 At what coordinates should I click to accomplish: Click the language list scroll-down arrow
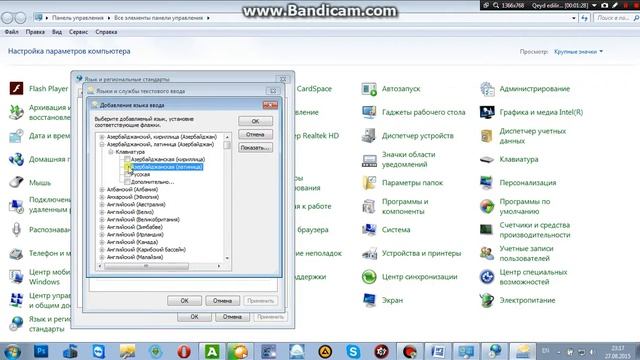[x=227, y=258]
